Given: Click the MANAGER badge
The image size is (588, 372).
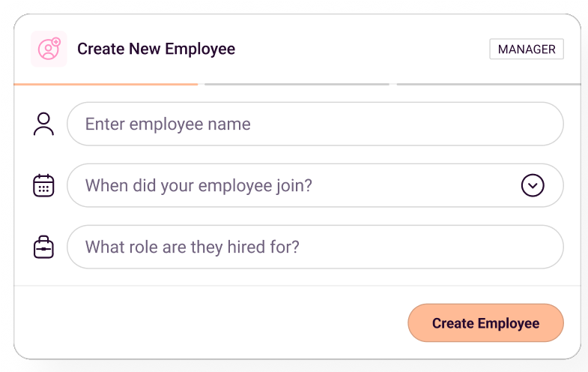Looking at the screenshot, I should tap(527, 49).
